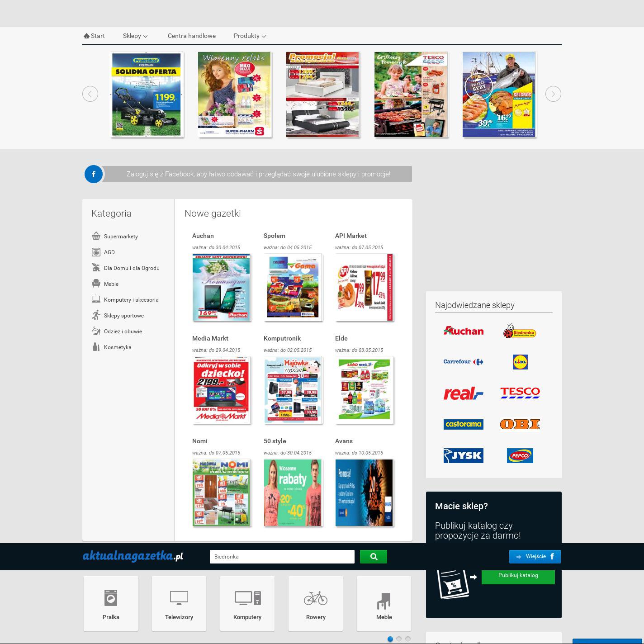
Task: Click the Wiejście Facebook login button
Action: click(x=535, y=557)
